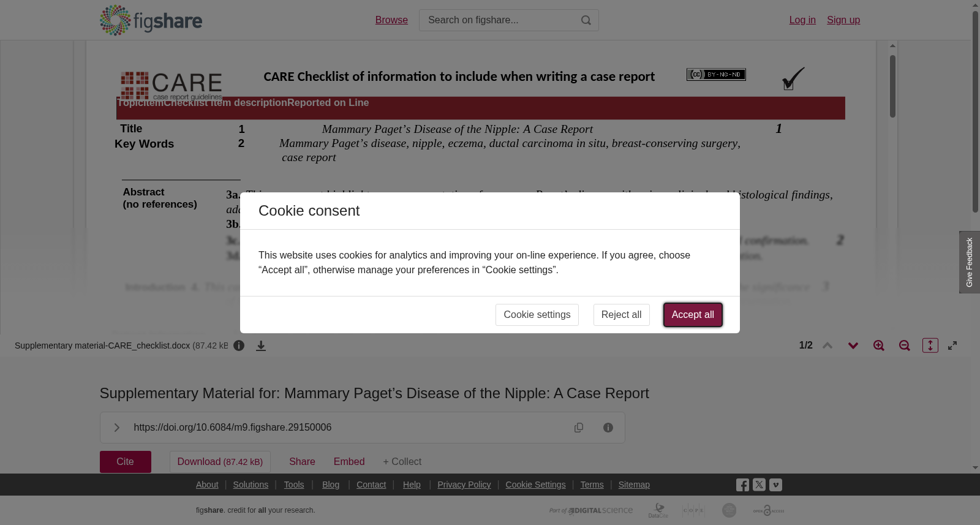Open the X social icon
This screenshot has height=525, width=980.
(x=759, y=485)
